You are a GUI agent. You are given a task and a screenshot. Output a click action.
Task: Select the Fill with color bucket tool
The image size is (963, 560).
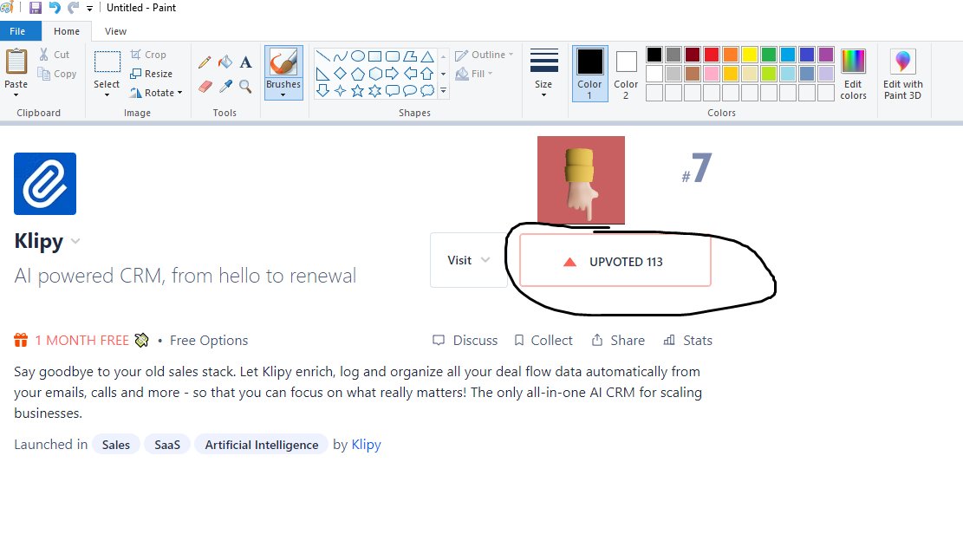225,62
